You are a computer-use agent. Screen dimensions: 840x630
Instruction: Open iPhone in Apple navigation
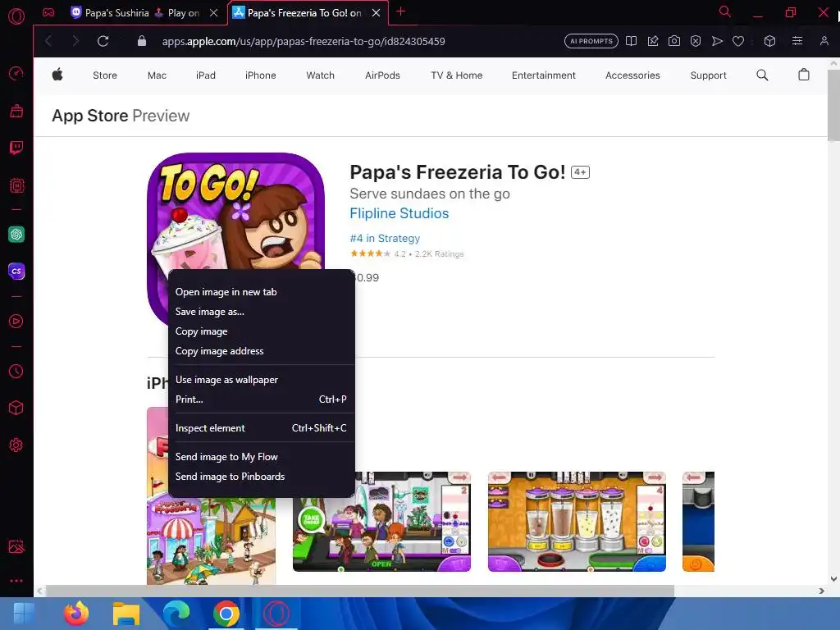click(x=260, y=75)
